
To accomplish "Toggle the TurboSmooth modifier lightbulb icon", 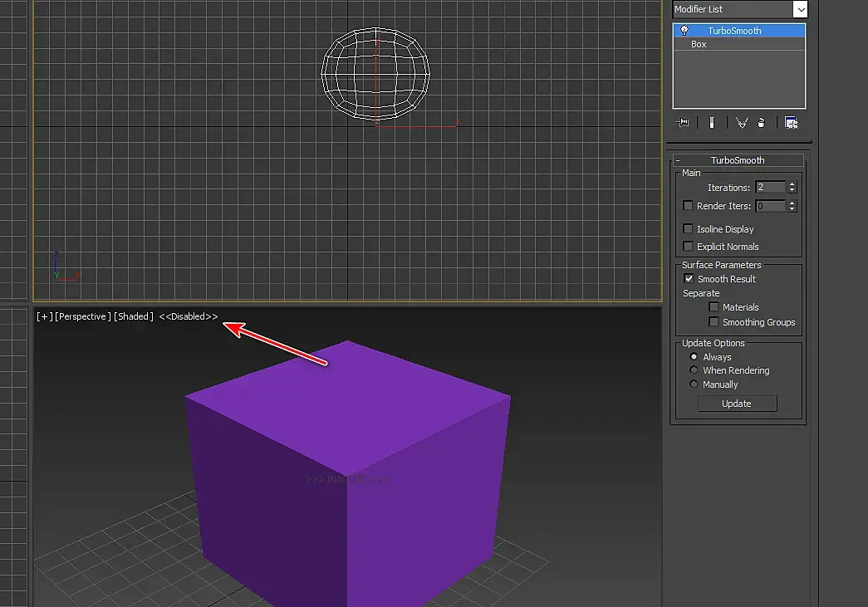I will click(x=684, y=31).
